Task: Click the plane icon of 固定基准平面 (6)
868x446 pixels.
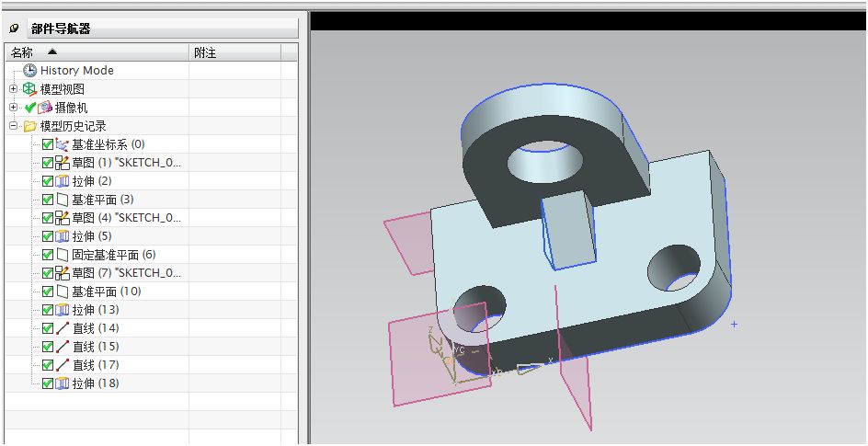Action: point(62,255)
